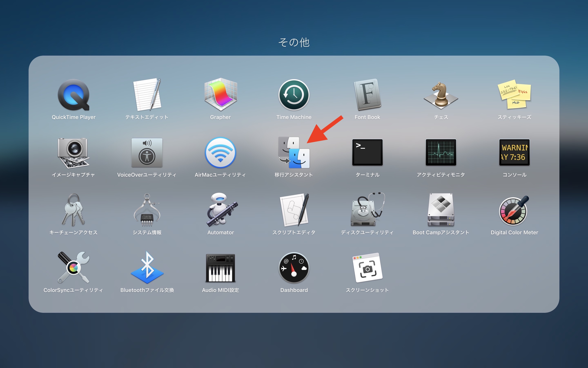588x368 pixels.
Task: Launch システム情報 app
Action: pos(147,210)
